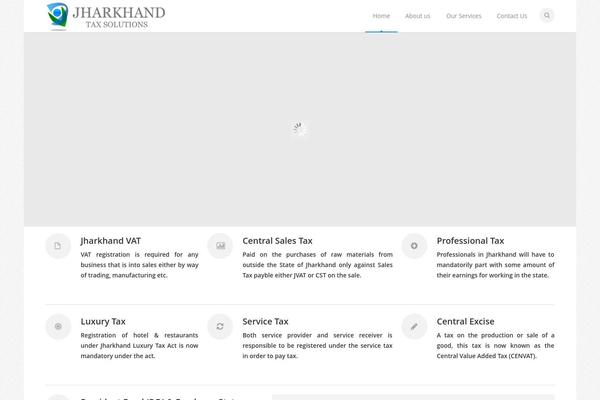
Task: Open the Contact Us page
Action: [512, 16]
